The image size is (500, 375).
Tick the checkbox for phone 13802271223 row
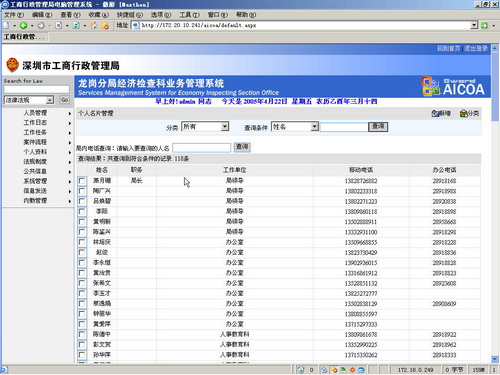pyautogui.click(x=82, y=201)
